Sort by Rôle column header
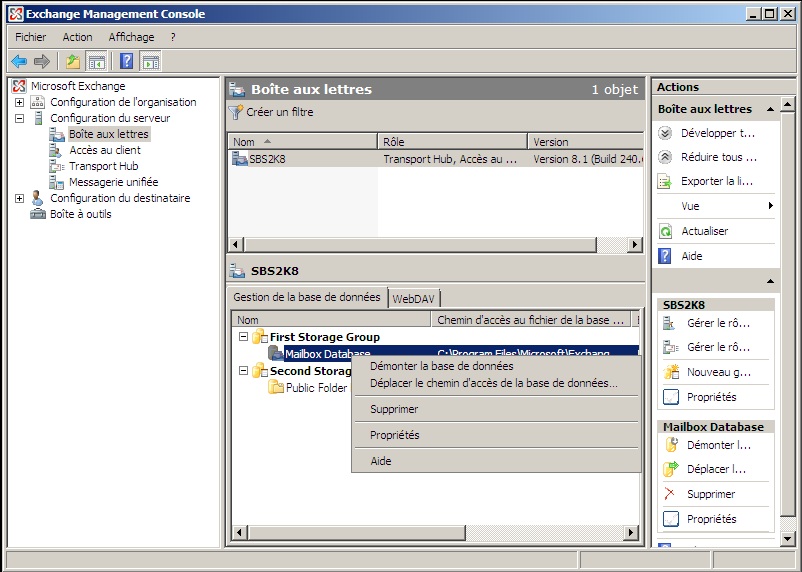The height and width of the screenshot is (572, 802). click(x=453, y=142)
